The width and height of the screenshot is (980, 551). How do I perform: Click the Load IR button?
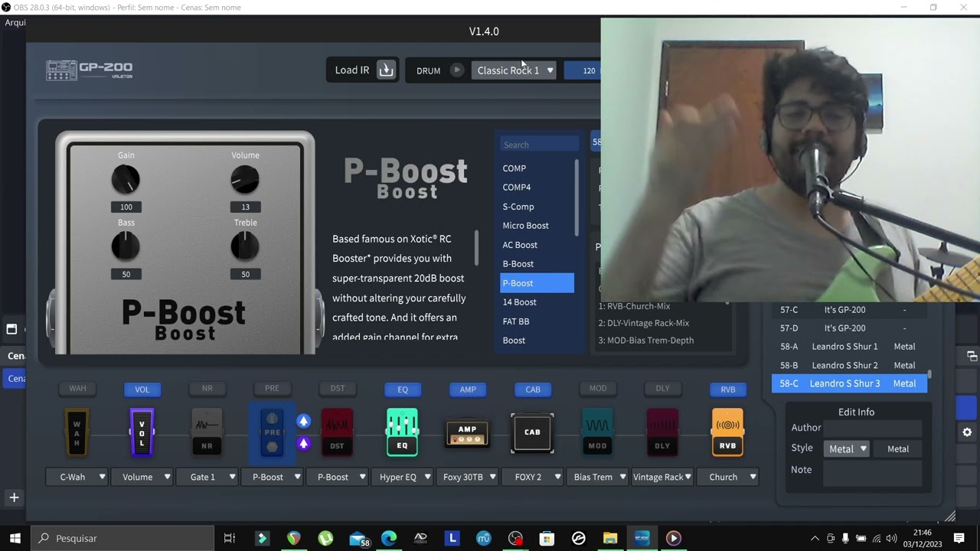(364, 70)
